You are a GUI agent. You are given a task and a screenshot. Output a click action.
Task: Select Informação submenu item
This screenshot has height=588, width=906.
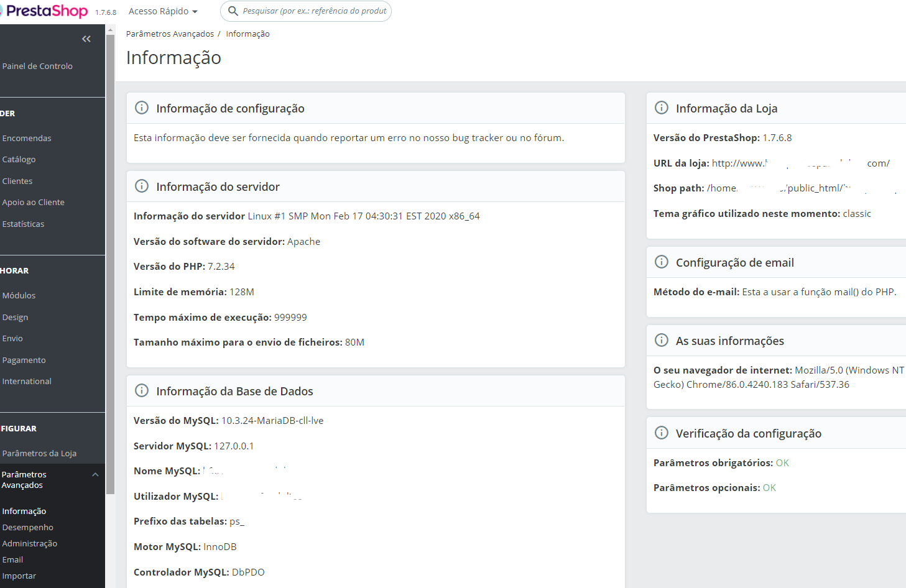[x=24, y=511]
